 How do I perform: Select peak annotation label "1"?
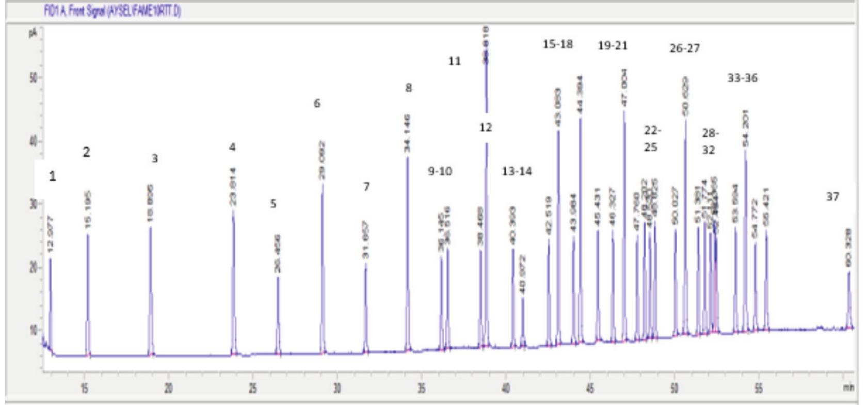coord(52,176)
